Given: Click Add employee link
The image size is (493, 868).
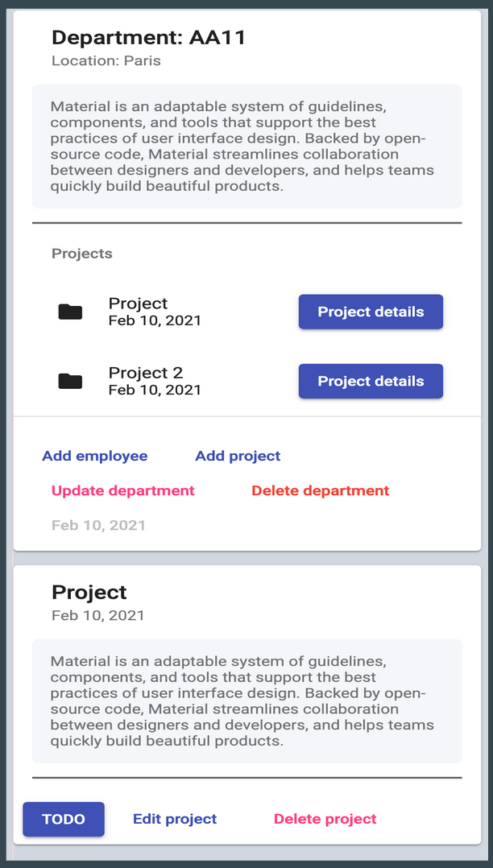Looking at the screenshot, I should [x=95, y=456].
